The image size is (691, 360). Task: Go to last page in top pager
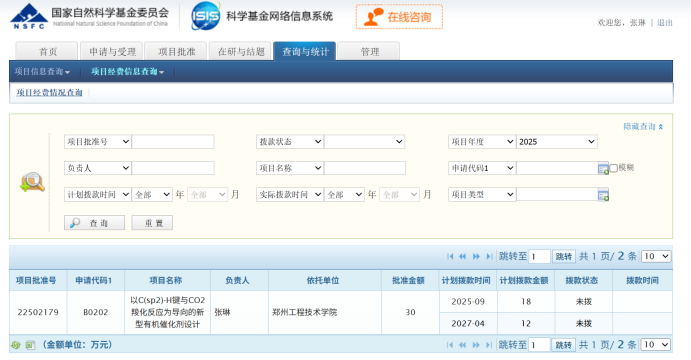tap(489, 256)
